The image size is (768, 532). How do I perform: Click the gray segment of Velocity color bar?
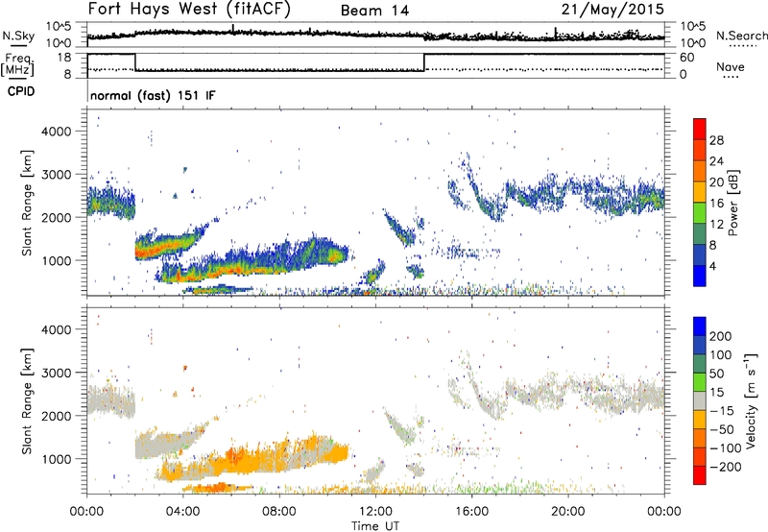click(x=700, y=400)
